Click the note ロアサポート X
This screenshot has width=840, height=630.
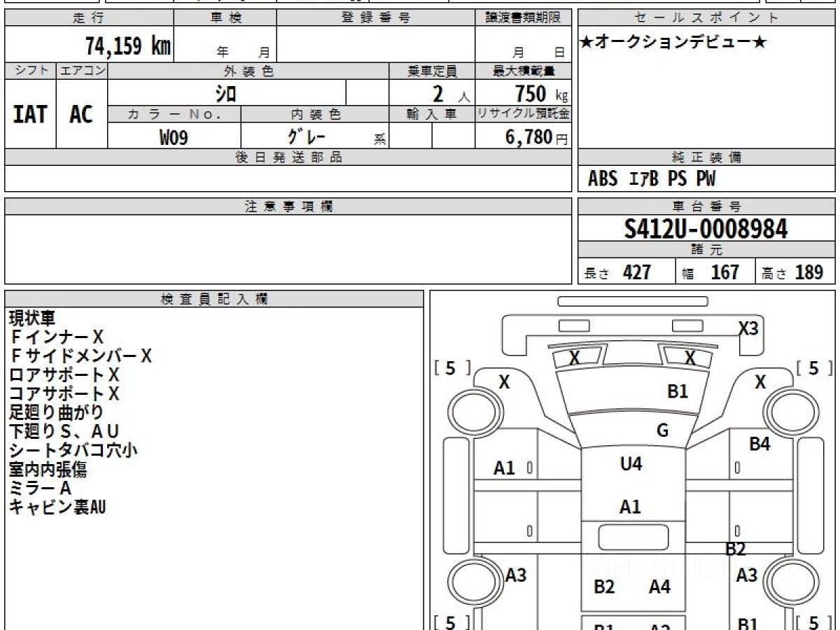[64, 374]
